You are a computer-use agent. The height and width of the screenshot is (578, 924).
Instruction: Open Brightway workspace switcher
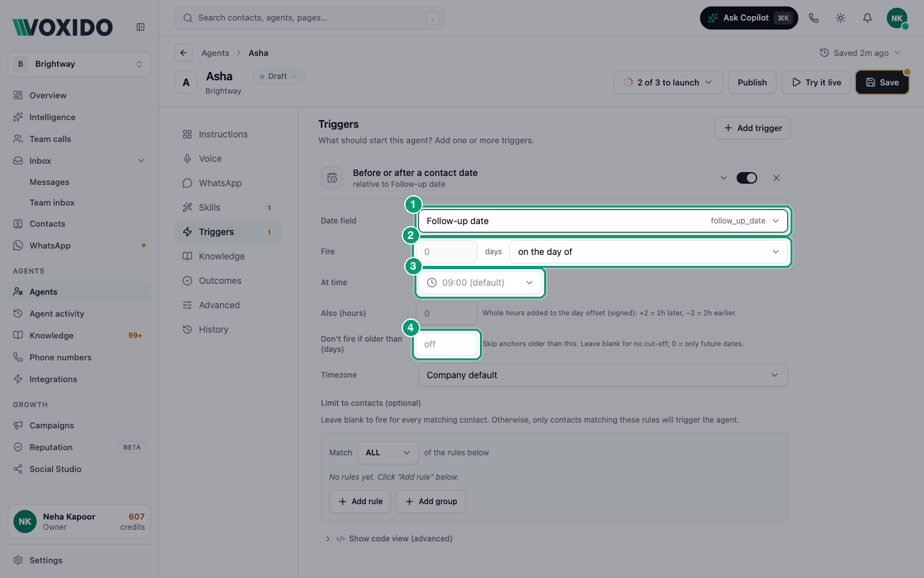pos(80,64)
